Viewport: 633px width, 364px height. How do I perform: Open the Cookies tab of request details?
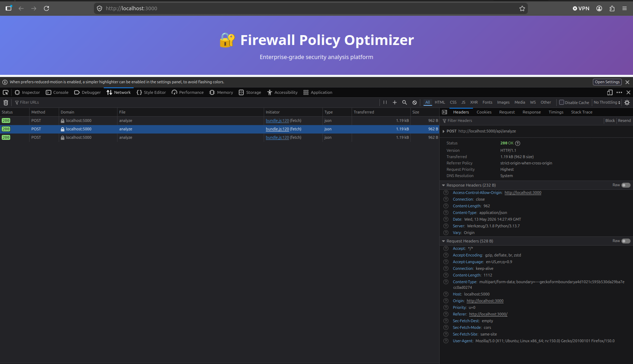click(x=484, y=112)
